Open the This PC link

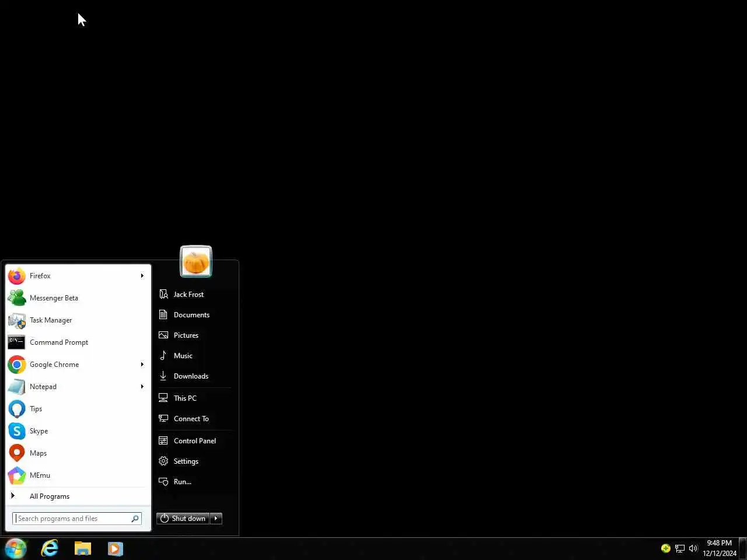(x=185, y=398)
